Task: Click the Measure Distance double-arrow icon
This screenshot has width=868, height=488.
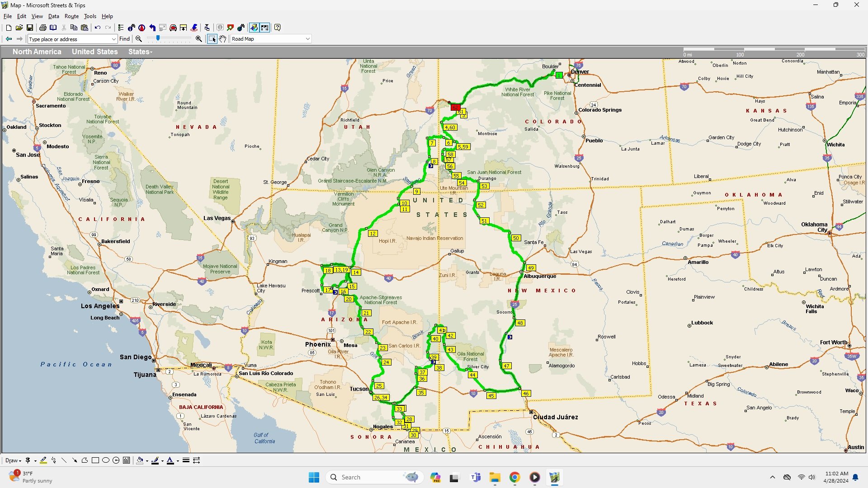Action: [x=196, y=460]
